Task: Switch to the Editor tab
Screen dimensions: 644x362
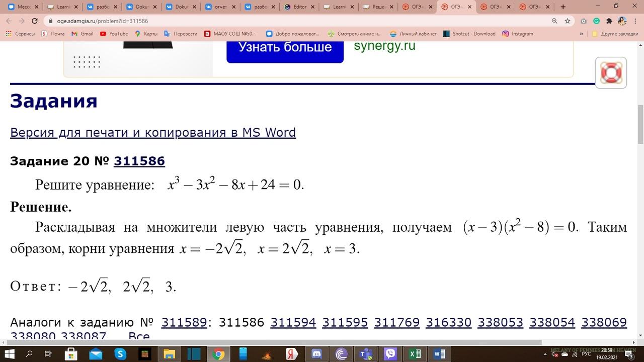Action: (x=300, y=7)
